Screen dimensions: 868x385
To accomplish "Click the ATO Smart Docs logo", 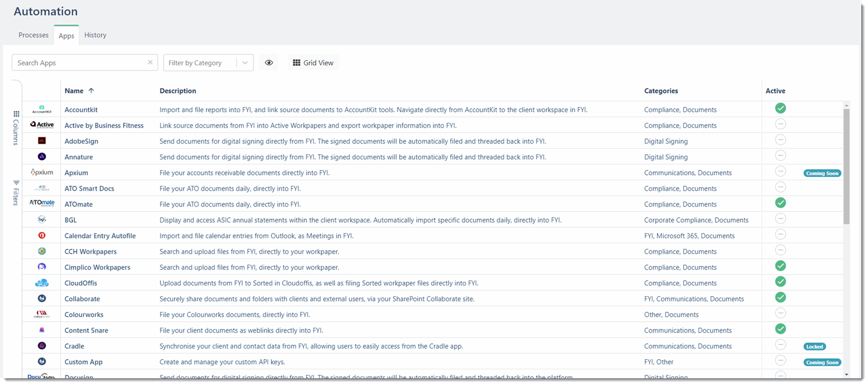I will pyautogui.click(x=42, y=188).
